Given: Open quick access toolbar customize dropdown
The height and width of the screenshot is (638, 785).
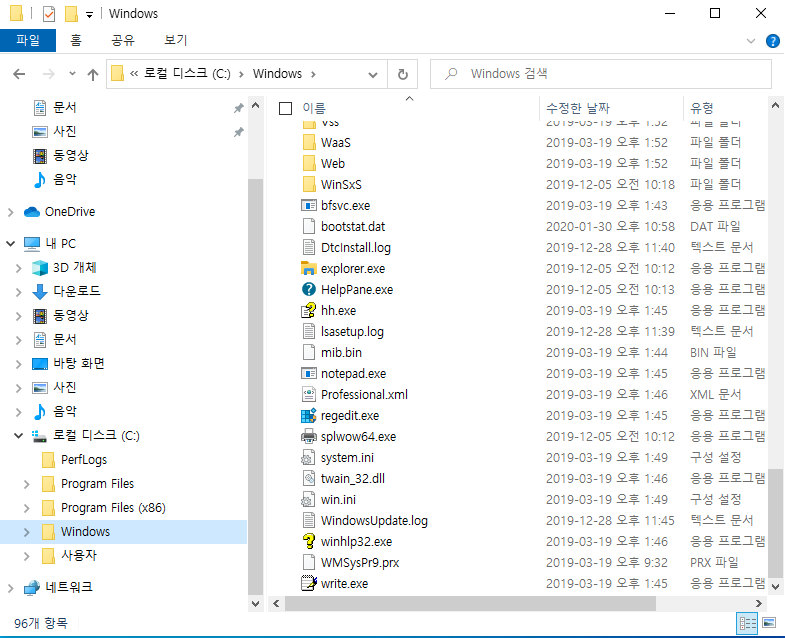Looking at the screenshot, I should click(x=89, y=15).
